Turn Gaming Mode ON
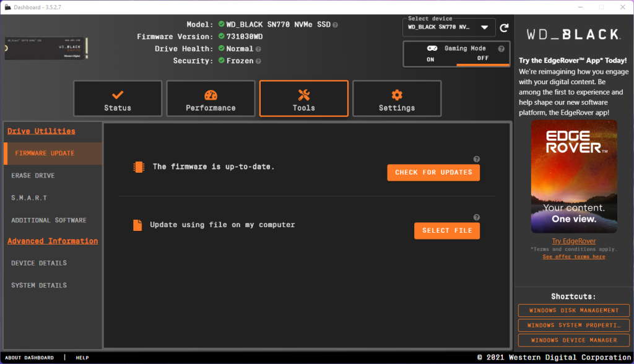Viewport: 634px width, 364px height. [430, 59]
